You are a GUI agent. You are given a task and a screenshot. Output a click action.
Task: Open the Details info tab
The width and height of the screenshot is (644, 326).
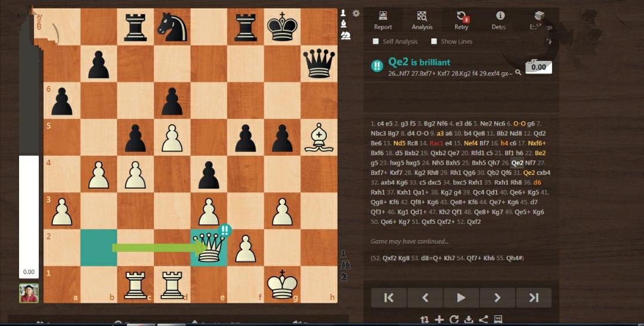500,20
